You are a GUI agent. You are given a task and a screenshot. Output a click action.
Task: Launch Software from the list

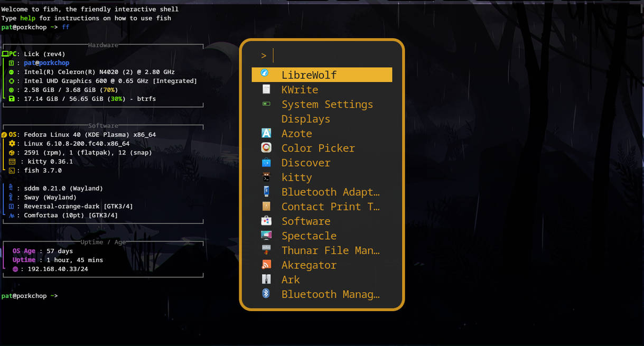322,221
